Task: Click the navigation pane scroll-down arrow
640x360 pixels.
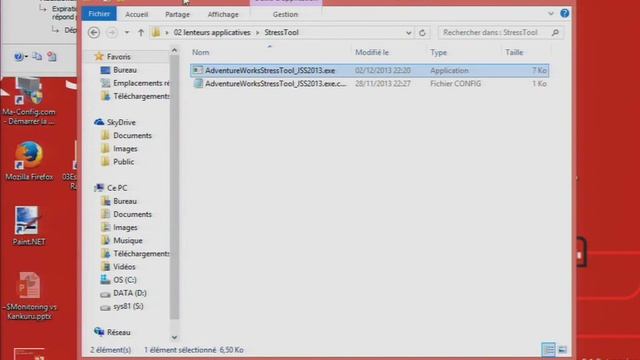Action: click(174, 337)
